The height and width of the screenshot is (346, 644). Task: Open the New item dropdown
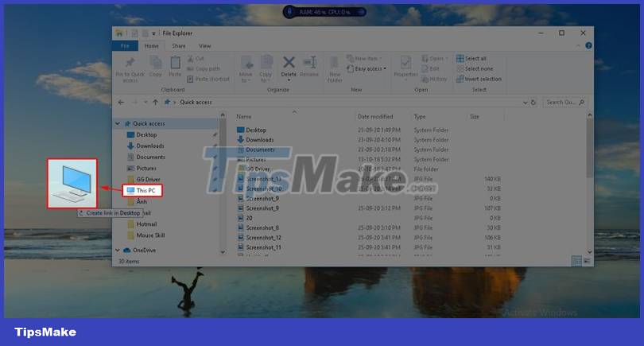point(364,59)
